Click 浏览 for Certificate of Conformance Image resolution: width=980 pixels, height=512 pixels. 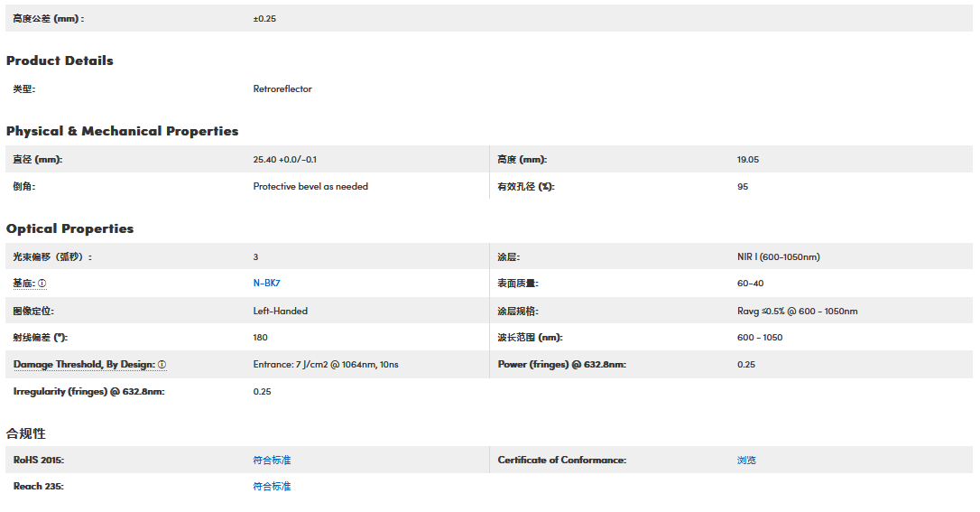tap(746, 461)
